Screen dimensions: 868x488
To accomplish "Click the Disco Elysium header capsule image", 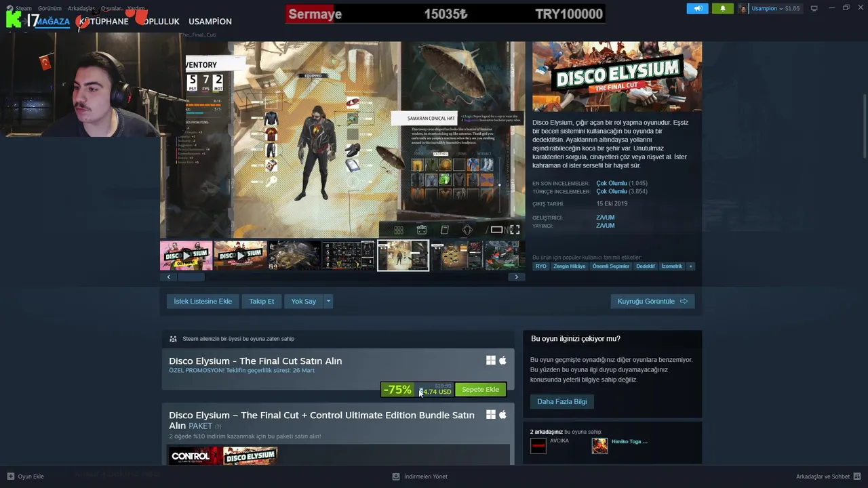I will tap(617, 77).
